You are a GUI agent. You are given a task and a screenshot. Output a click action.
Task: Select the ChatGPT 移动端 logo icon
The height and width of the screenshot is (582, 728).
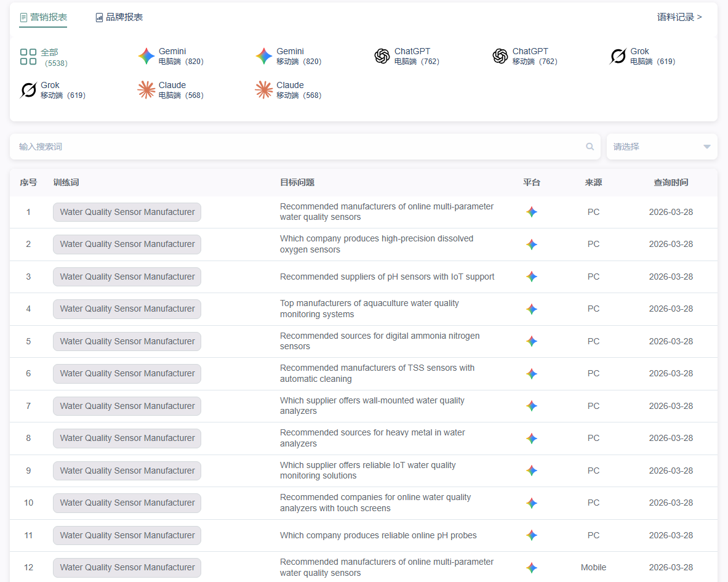tap(500, 56)
